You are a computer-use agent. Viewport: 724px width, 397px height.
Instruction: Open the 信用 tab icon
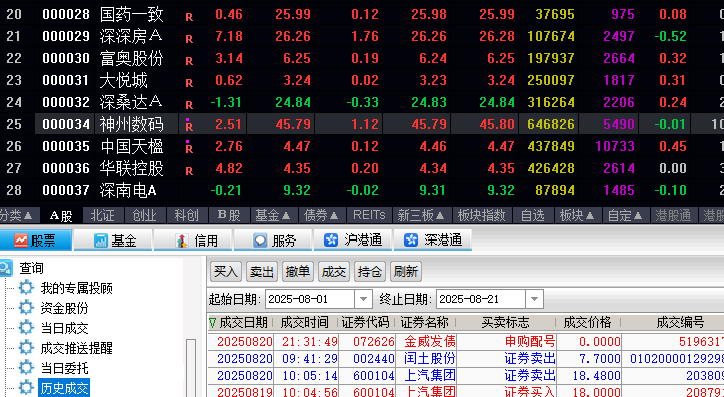pos(181,241)
